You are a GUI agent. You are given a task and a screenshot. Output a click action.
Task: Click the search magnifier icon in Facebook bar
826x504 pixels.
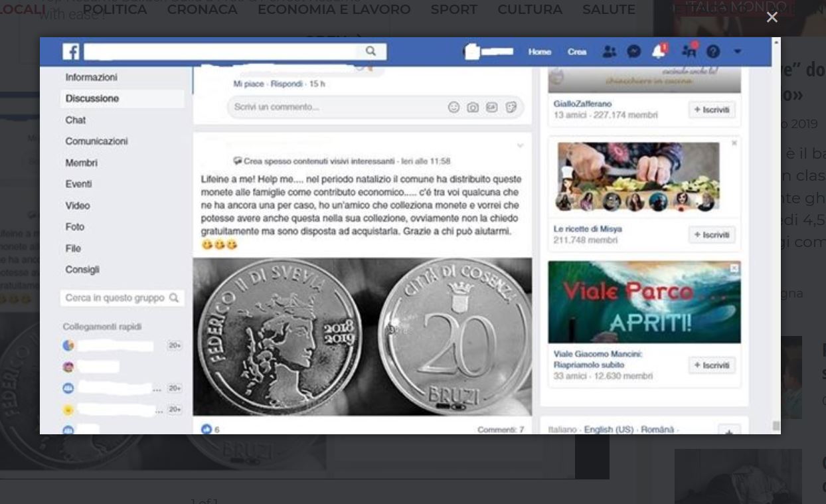point(371,51)
